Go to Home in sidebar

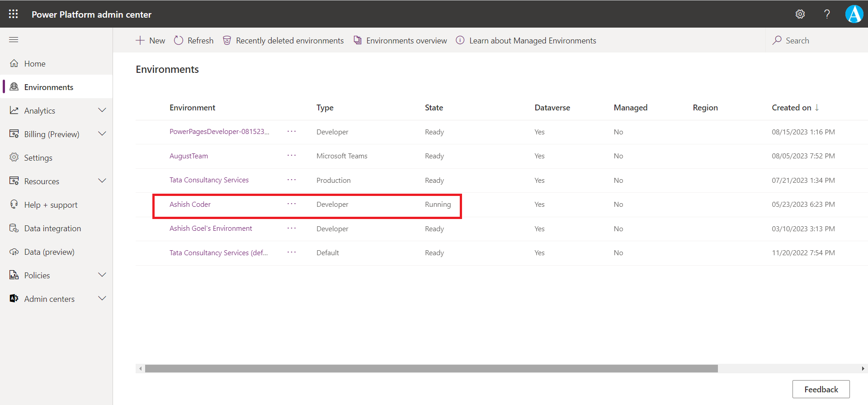click(x=35, y=64)
